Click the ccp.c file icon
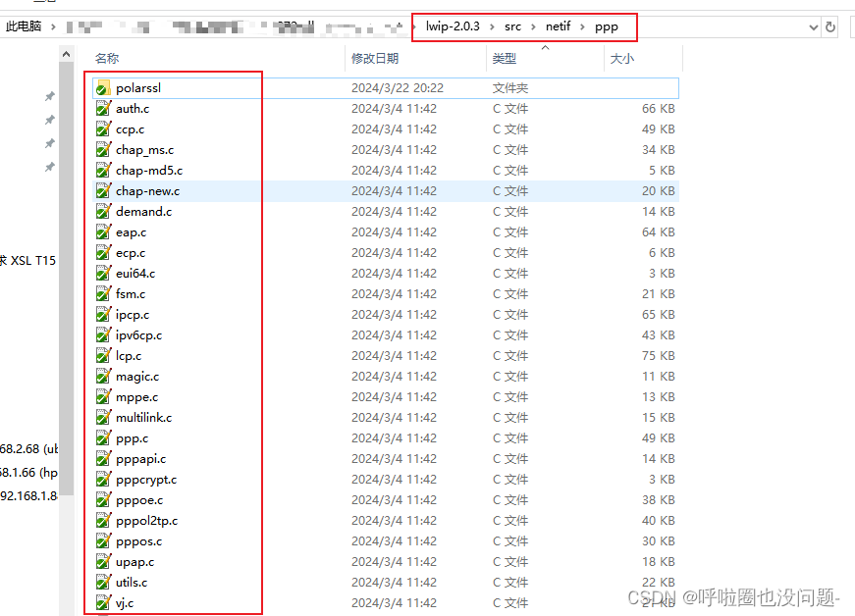Screen dimensions: 855x616 coord(103,129)
